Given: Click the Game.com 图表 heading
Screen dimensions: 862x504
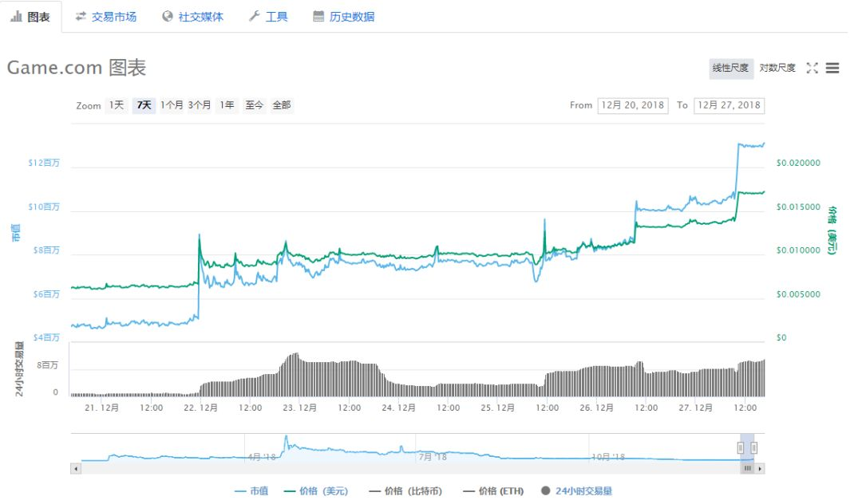Looking at the screenshot, I should click(77, 68).
